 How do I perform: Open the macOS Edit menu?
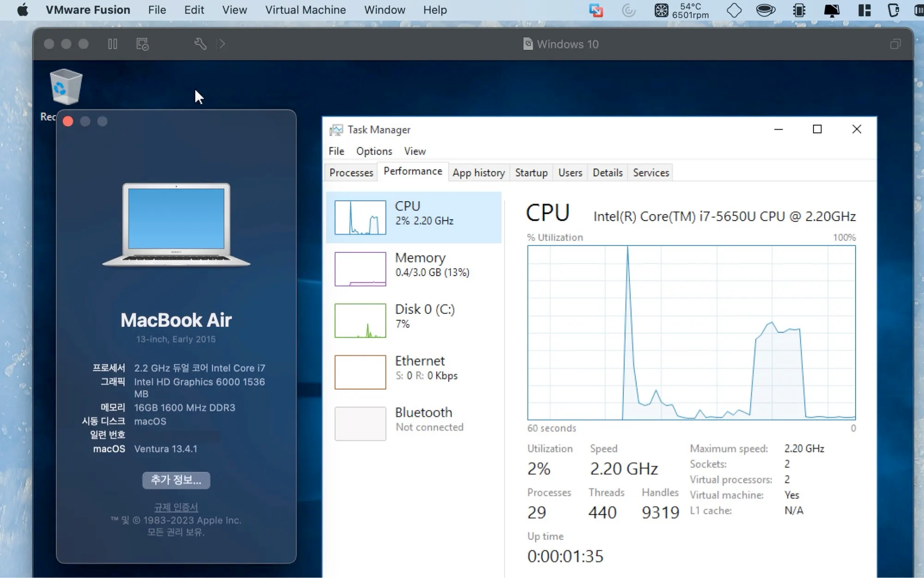pos(194,10)
